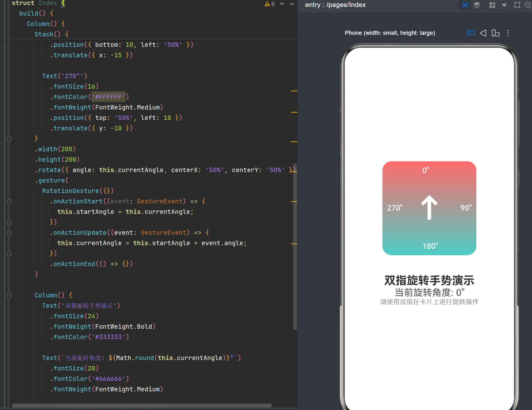The image size is (532, 410).
Task: Click the 270° label on preview card
Action: tap(395, 208)
